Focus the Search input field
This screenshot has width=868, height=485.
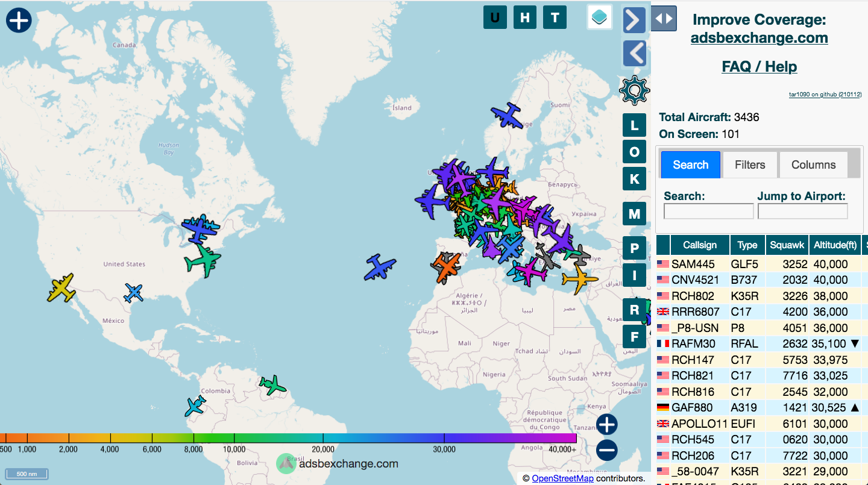coord(709,211)
